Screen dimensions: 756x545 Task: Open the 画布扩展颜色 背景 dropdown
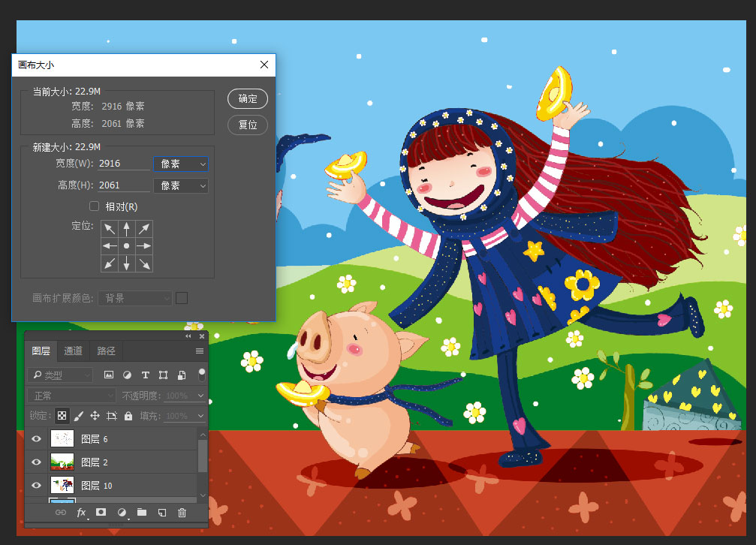coord(135,298)
